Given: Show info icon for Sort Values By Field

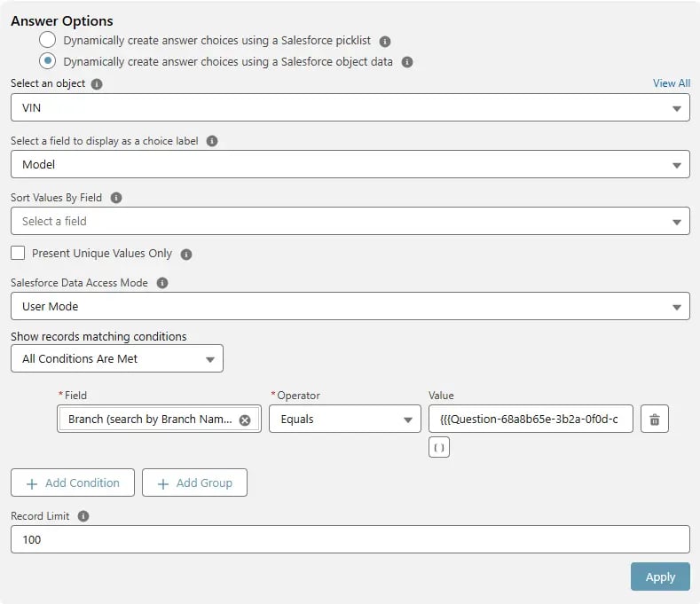Looking at the screenshot, I should (116, 198).
